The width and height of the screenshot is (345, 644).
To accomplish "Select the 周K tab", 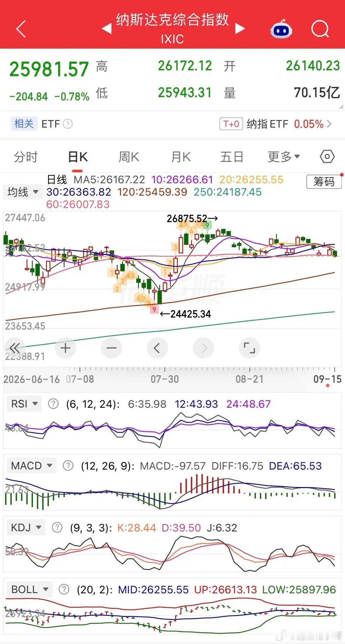I will click(129, 157).
